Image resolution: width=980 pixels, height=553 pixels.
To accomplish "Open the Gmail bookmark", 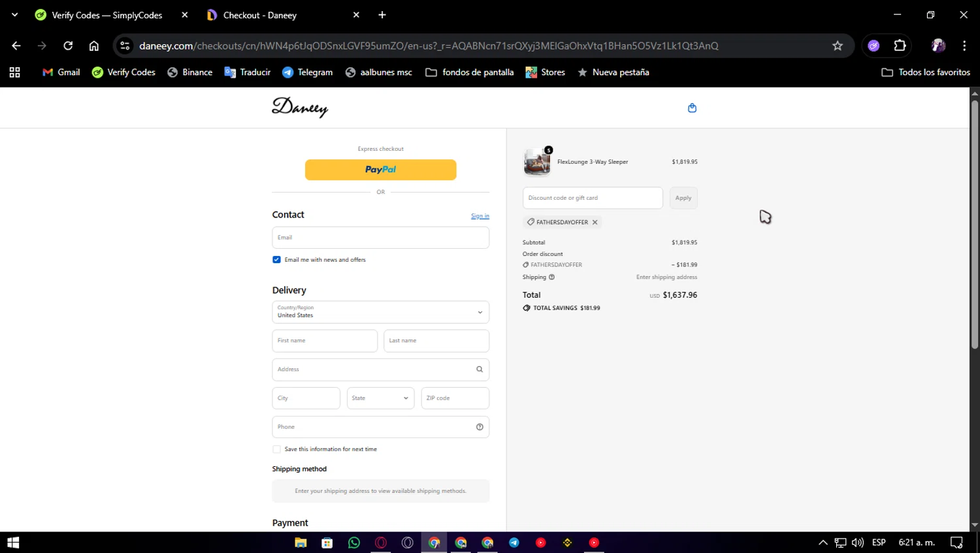I will point(61,72).
